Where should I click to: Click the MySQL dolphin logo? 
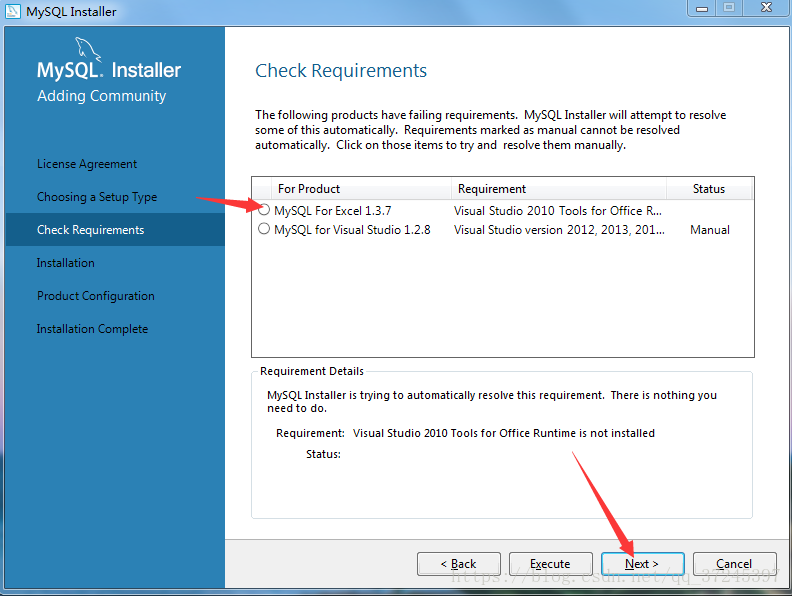tap(88, 49)
